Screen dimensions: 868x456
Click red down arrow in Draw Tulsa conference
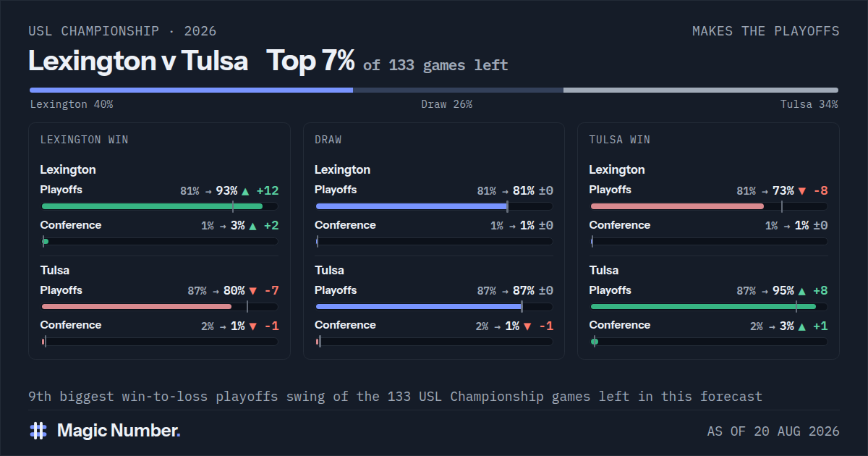coord(527,326)
